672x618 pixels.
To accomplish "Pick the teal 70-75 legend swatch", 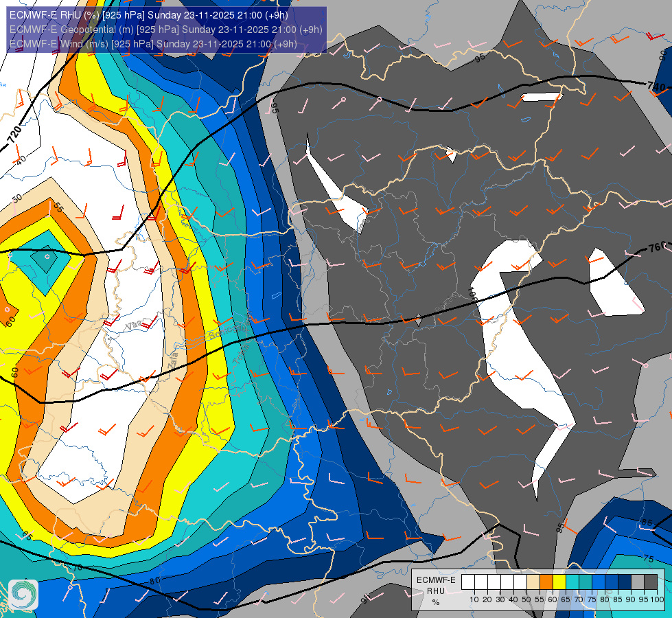I will [585, 582].
